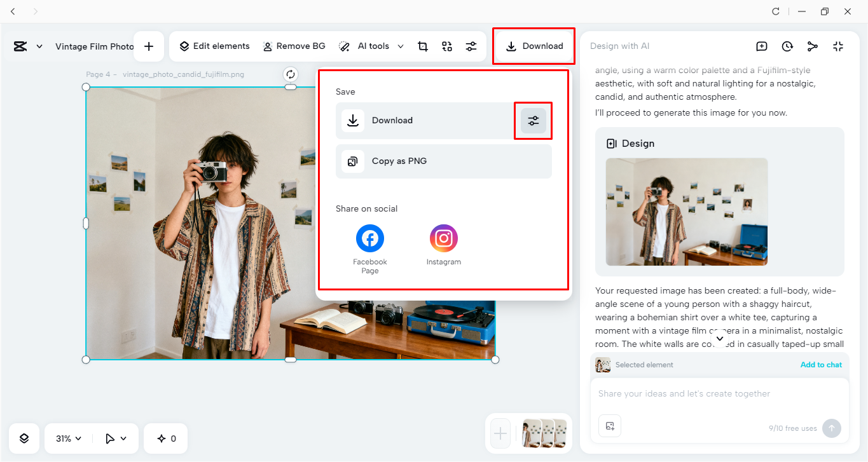Click the rotate icon above the canvas
Image resolution: width=868 pixels, height=462 pixels.
pyautogui.click(x=291, y=74)
